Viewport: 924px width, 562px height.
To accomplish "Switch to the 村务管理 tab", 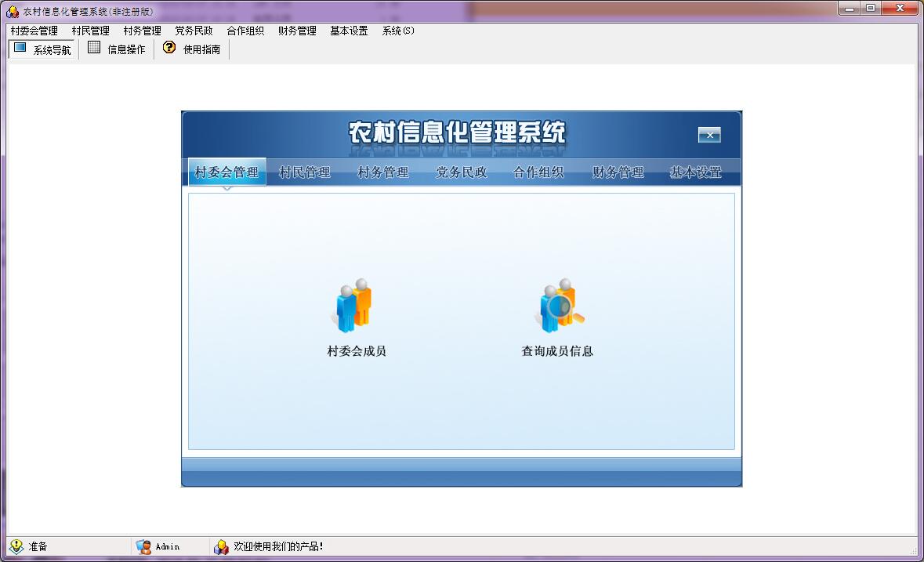I will (x=383, y=172).
